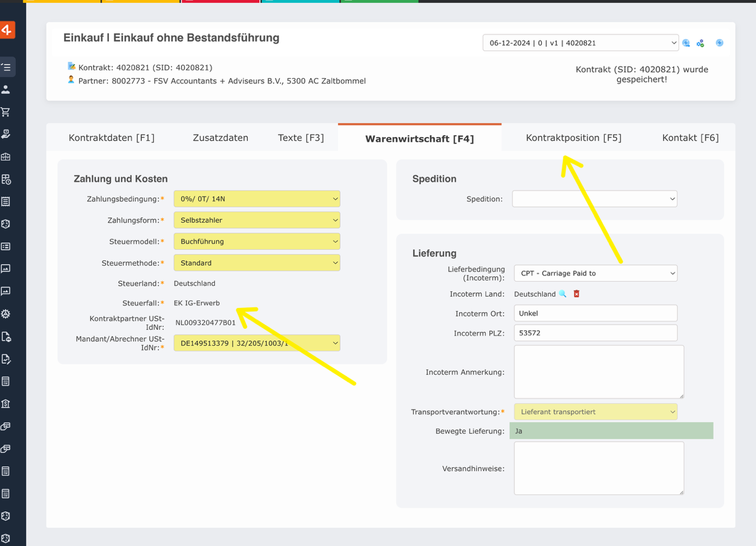Expand the Lieferbedingung (Incoterm) dropdown

595,273
